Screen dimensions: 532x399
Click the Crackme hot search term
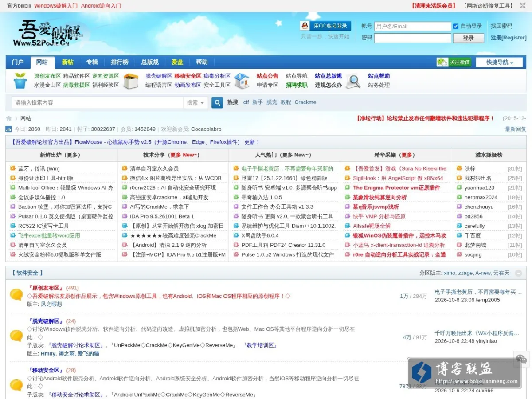coord(305,102)
